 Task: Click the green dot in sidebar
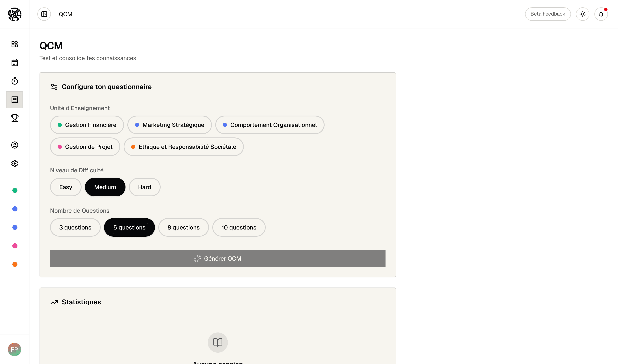(15, 191)
